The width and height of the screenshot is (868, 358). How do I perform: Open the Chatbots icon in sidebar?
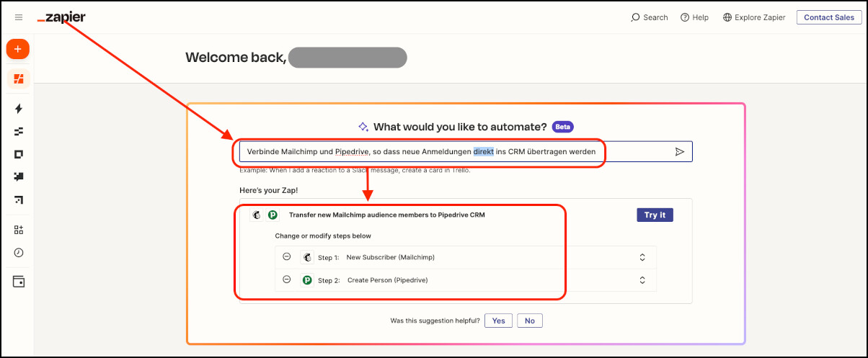pyautogui.click(x=19, y=176)
